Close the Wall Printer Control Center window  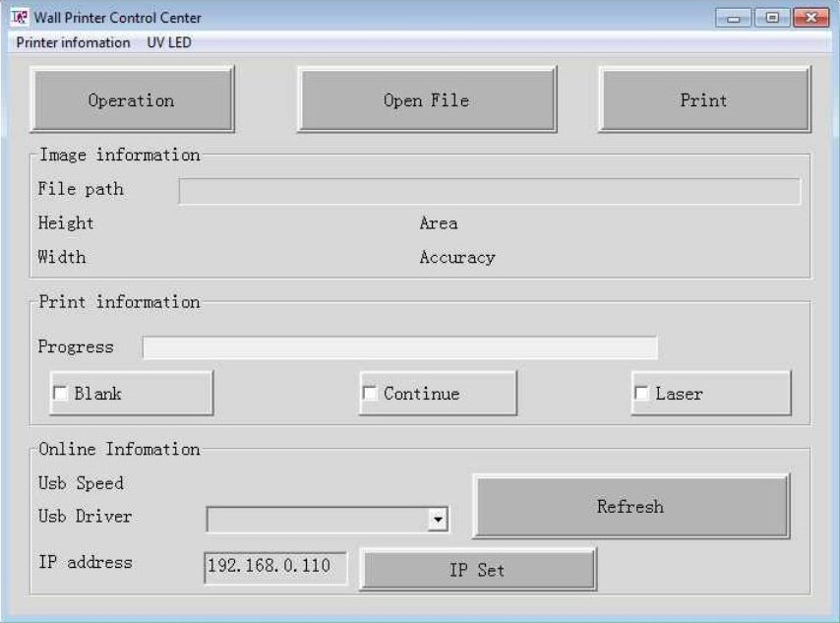point(811,18)
